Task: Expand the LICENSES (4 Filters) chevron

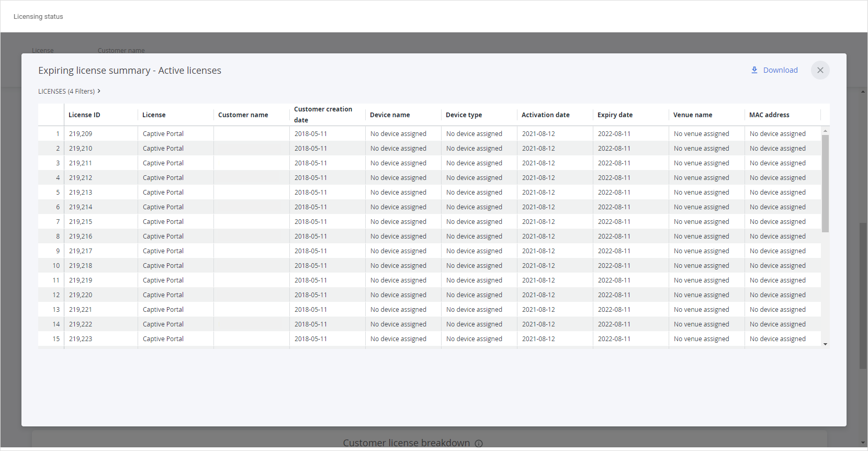Action: coord(99,91)
